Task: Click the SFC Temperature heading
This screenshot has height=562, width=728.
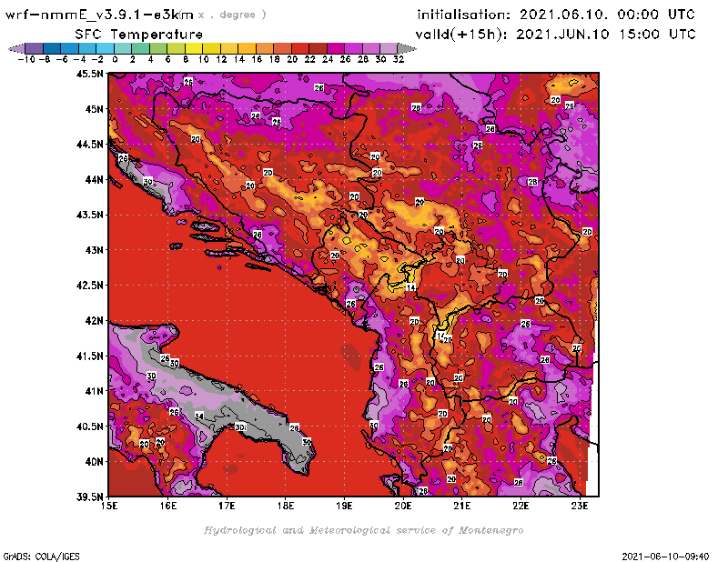Action: [139, 35]
